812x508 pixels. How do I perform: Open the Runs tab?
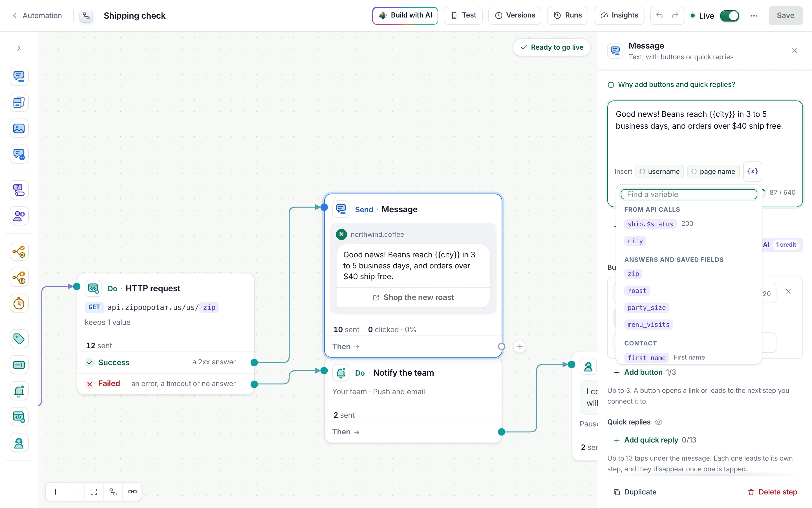point(567,16)
